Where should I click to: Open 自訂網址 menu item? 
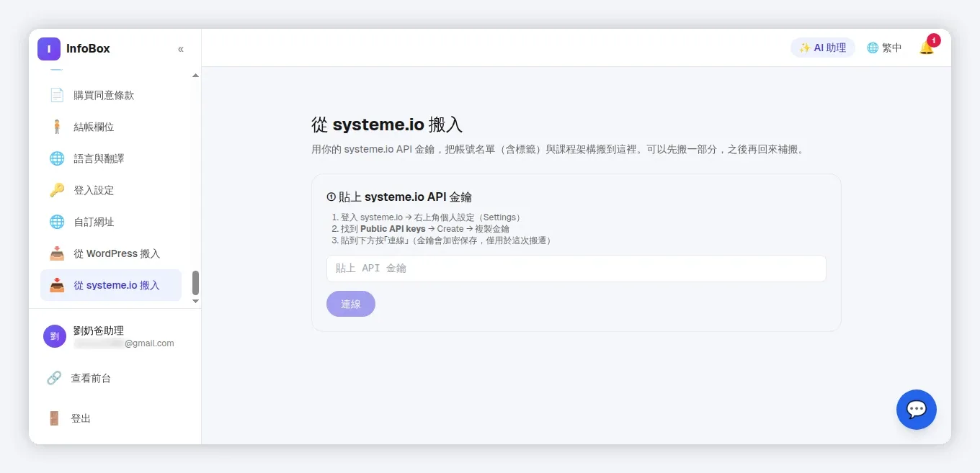pos(111,222)
